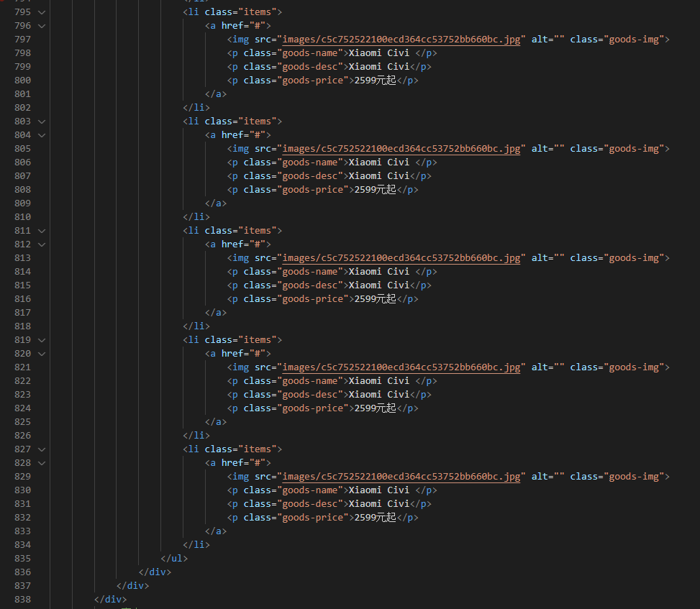Click the closing </li> tag on line 818
700x609 pixels.
coord(196,326)
